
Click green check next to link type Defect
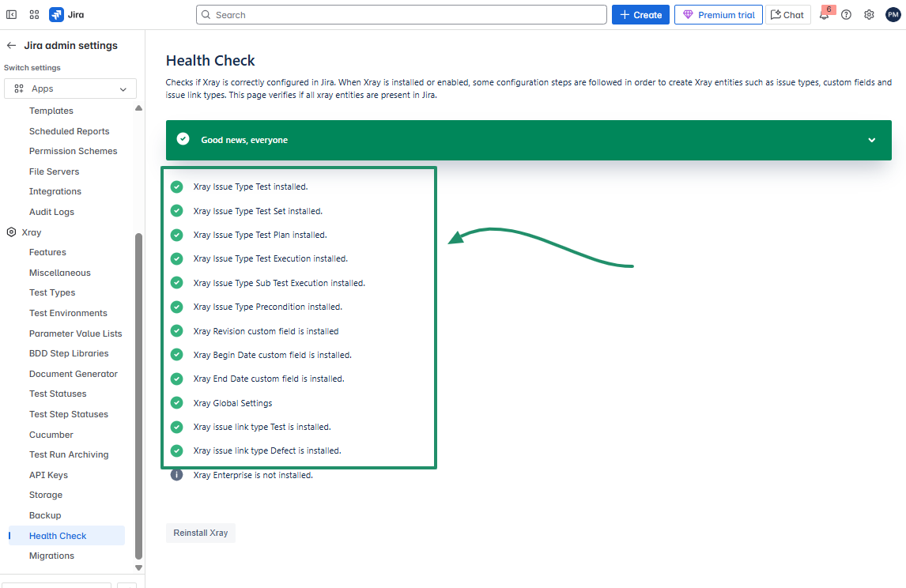[x=177, y=450]
